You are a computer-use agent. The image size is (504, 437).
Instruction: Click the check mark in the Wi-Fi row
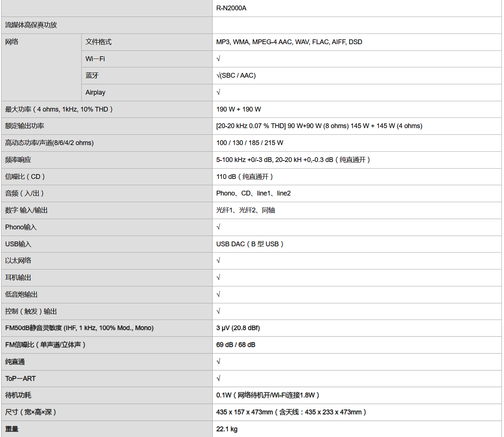(219, 59)
